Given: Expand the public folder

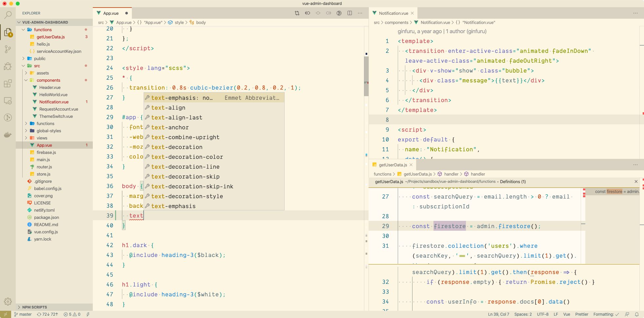Looking at the screenshot, I should pyautogui.click(x=40, y=59).
